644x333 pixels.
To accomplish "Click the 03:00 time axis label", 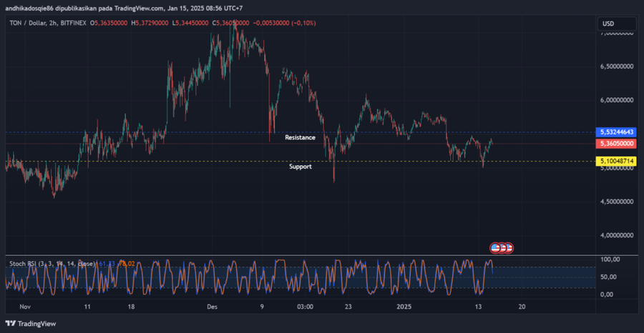I will point(305,307).
